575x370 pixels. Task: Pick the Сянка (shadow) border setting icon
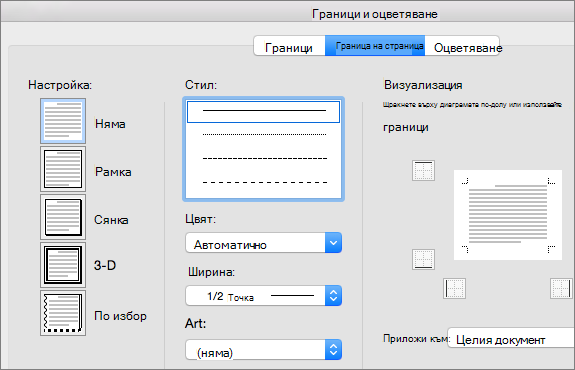63,217
